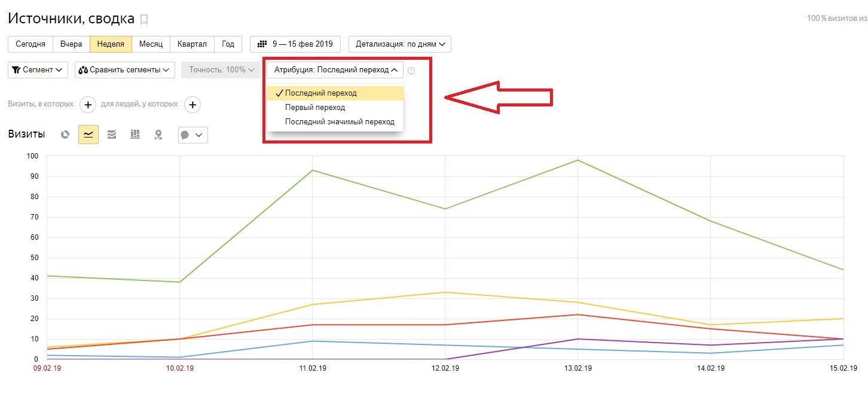Open the 'Детализация: по дням' dropdown
The image size is (868, 397).
(x=400, y=44)
